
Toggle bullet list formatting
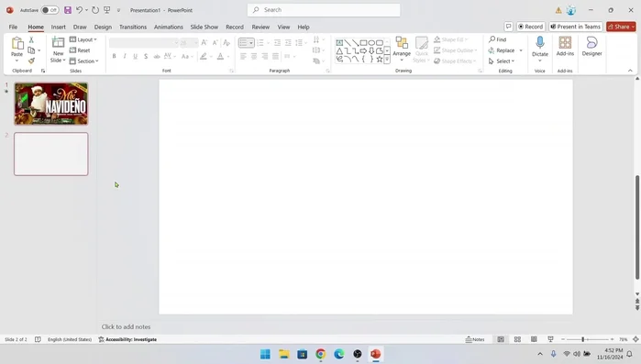coord(243,42)
